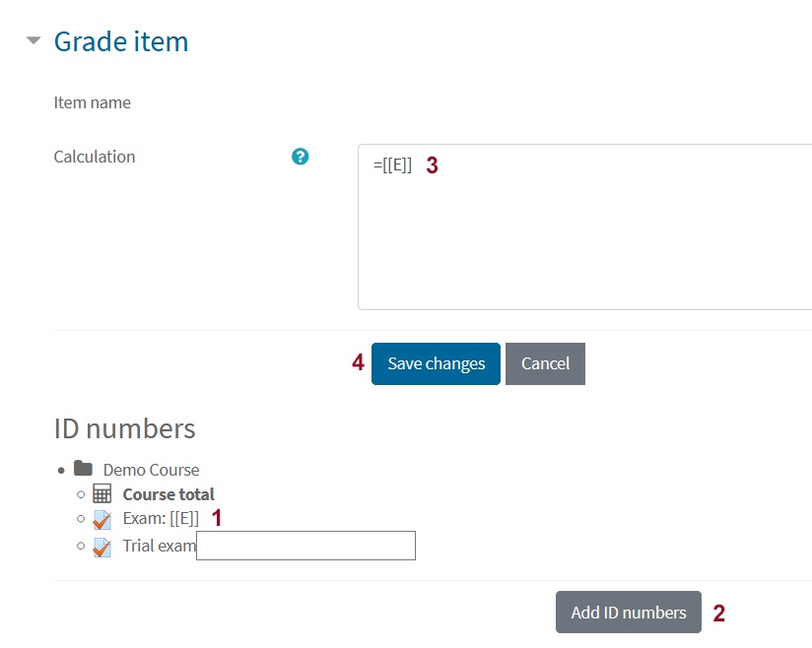Select the Demo Course category label
The height and width of the screenshot is (648, 812).
(x=151, y=470)
